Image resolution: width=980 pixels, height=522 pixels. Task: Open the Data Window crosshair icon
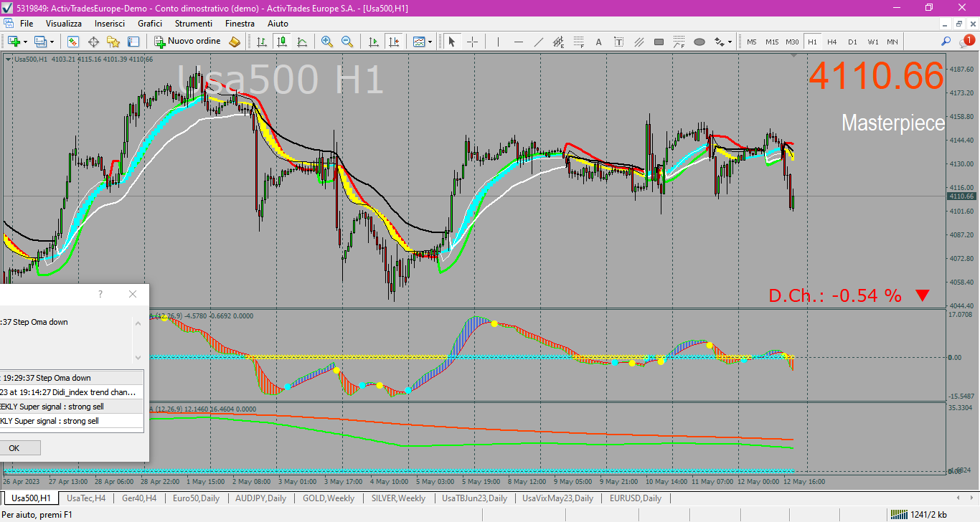pos(93,42)
